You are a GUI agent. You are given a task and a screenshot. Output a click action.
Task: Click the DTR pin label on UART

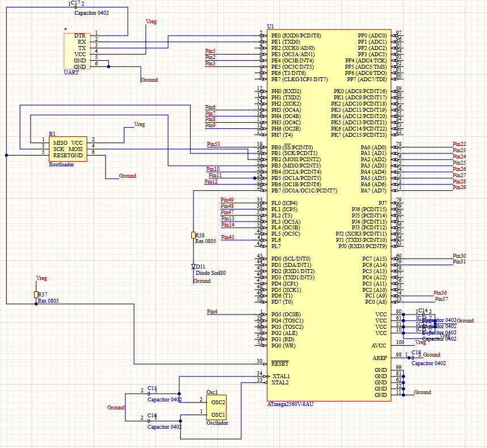point(80,35)
